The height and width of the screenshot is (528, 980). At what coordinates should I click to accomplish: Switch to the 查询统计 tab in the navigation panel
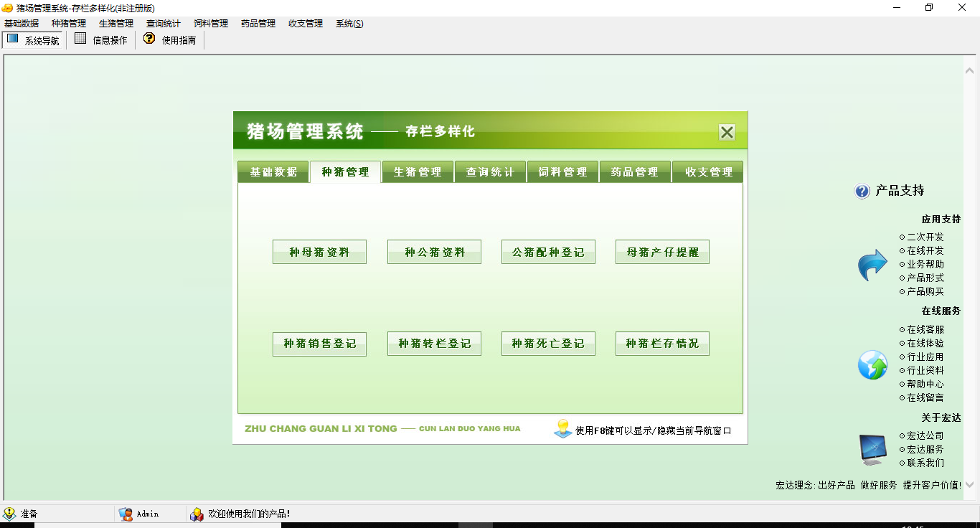point(491,172)
